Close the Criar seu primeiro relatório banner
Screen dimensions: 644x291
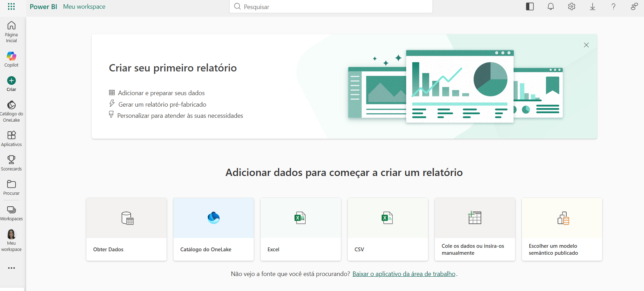[x=586, y=45]
